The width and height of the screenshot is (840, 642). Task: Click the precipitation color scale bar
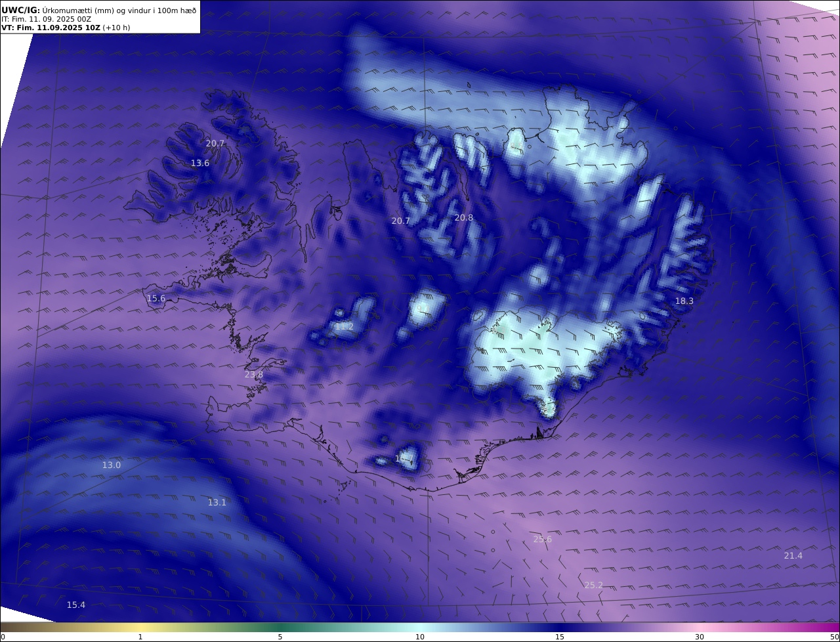pos(420,628)
